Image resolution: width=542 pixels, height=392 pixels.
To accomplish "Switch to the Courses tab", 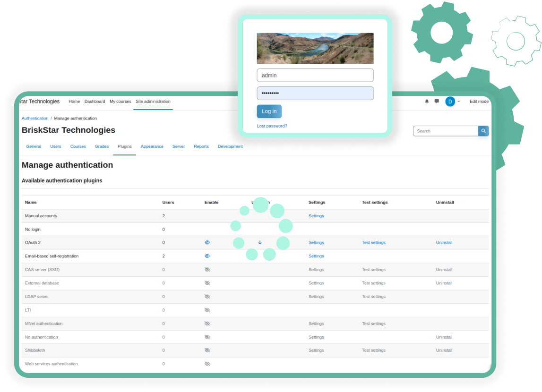I will [x=78, y=146].
